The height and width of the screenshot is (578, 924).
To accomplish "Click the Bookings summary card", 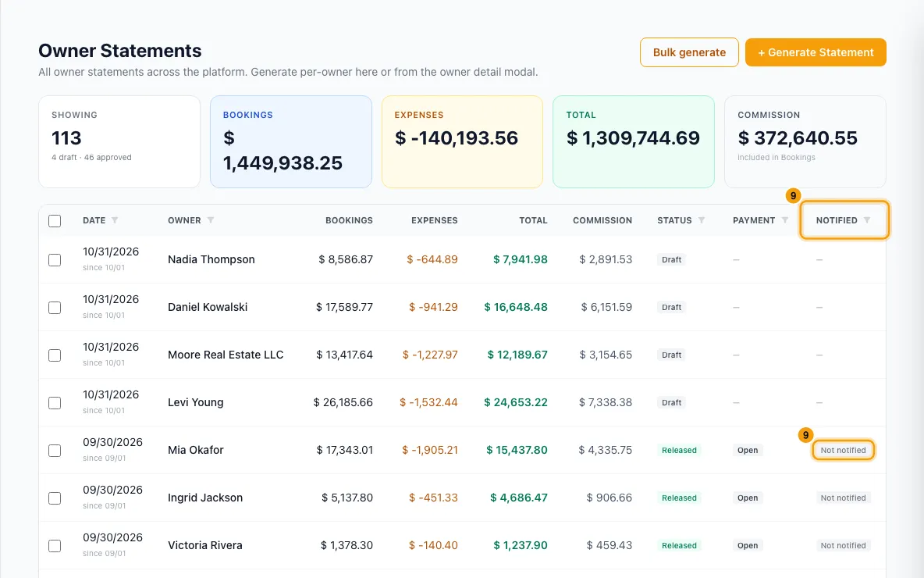I will (x=291, y=142).
